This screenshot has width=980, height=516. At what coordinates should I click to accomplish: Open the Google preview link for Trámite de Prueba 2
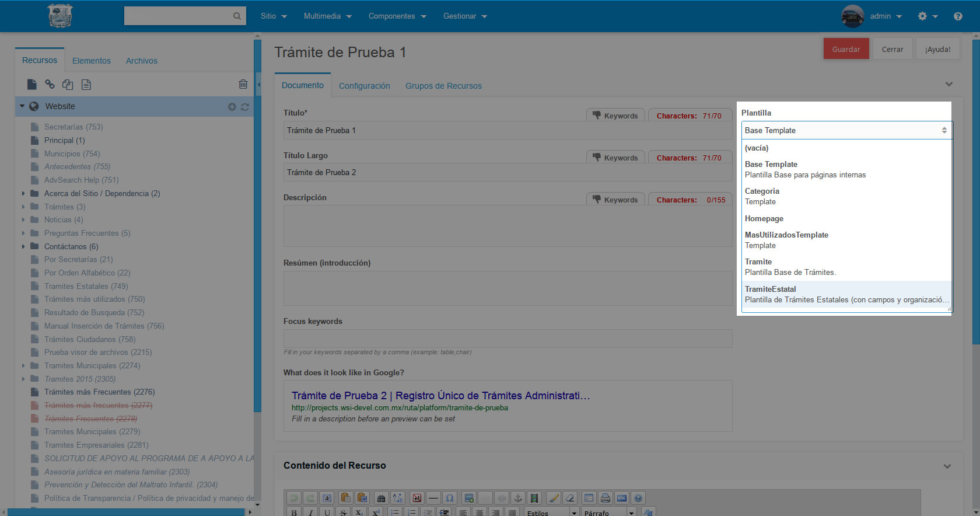[441, 396]
